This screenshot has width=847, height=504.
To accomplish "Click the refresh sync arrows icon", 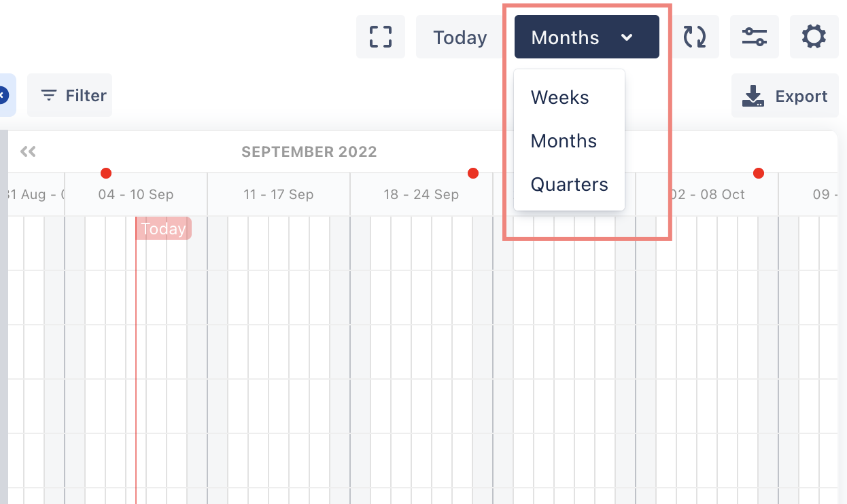I will tap(695, 37).
